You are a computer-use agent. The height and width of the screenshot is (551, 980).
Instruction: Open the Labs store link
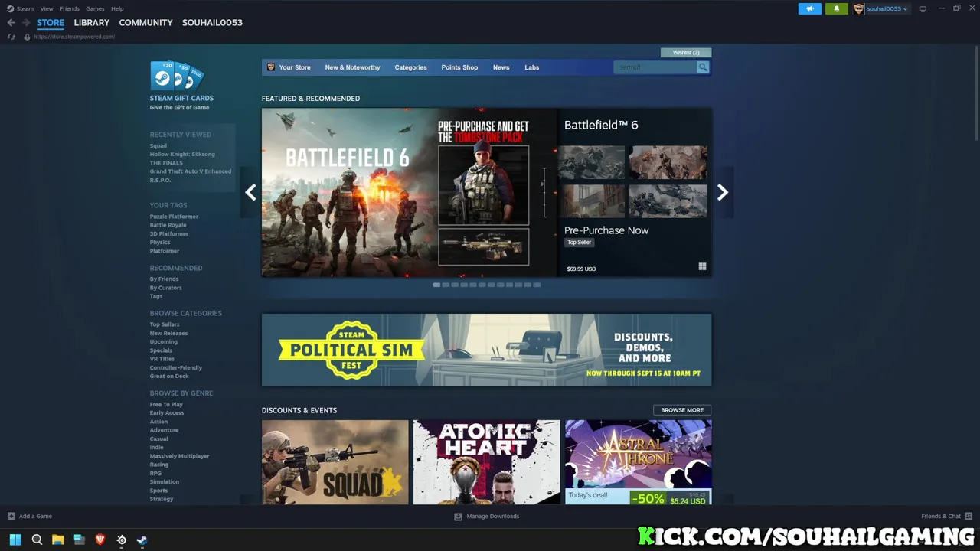click(531, 67)
